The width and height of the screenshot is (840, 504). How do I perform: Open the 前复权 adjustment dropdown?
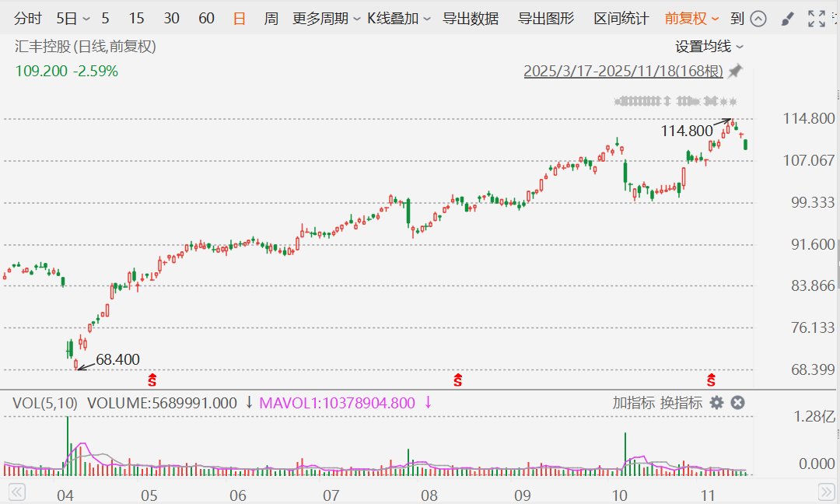pos(691,19)
